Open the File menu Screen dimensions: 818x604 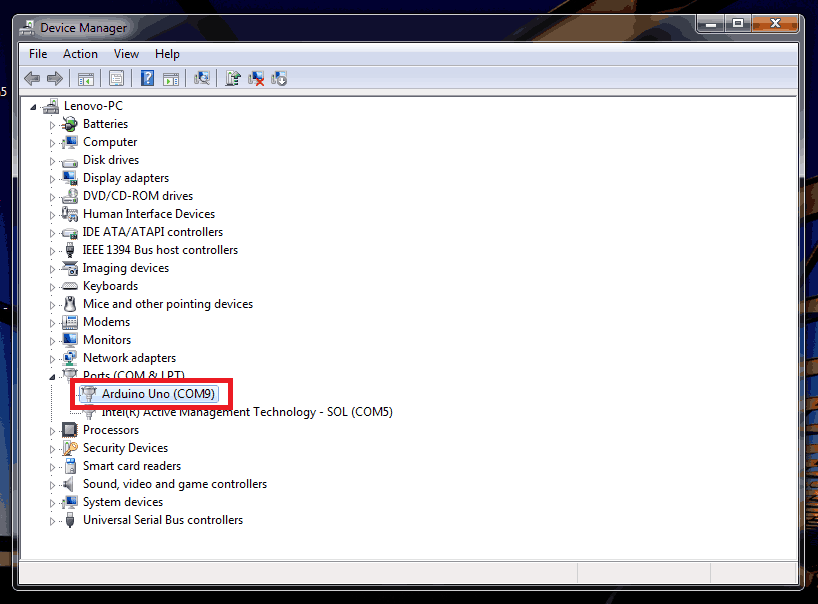tap(38, 54)
